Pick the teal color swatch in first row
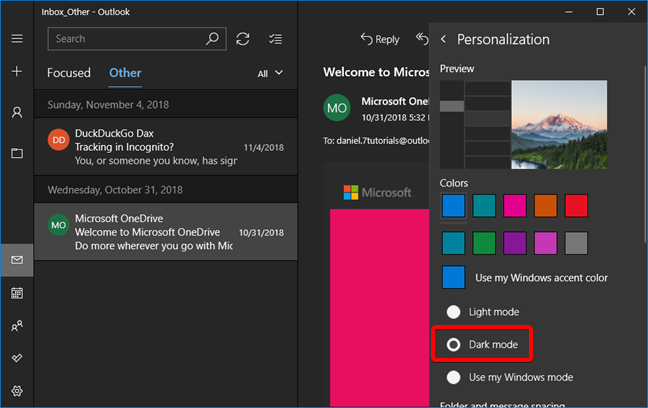 484,205
